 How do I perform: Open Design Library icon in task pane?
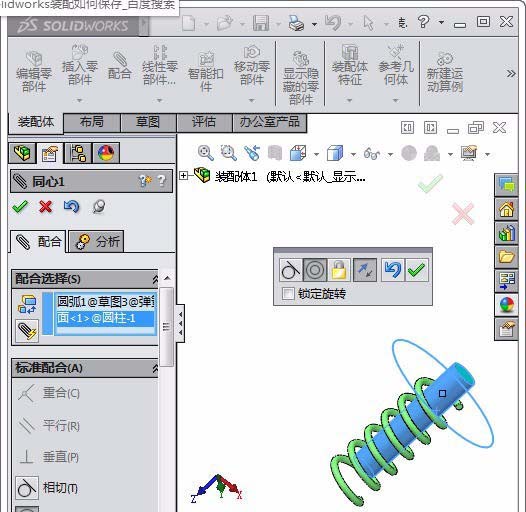pos(506,233)
